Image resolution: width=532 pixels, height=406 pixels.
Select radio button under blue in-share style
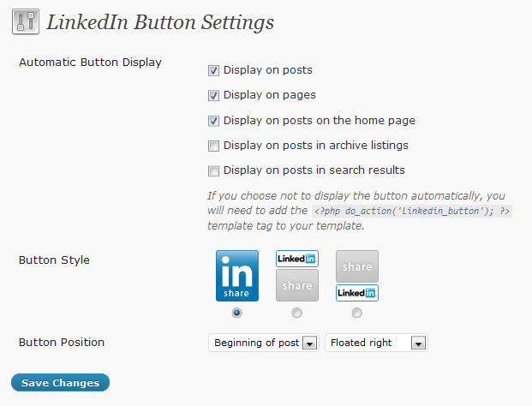(236, 313)
